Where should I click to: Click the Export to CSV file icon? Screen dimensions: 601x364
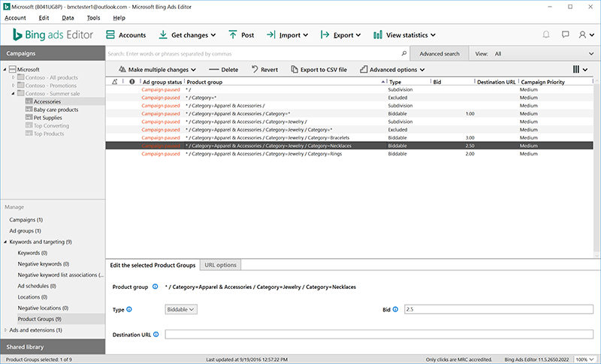(294, 69)
